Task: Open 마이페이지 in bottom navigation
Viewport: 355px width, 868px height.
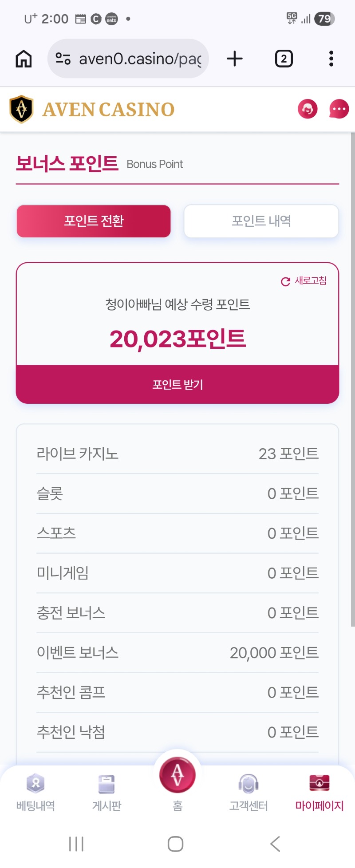Action: [319, 793]
